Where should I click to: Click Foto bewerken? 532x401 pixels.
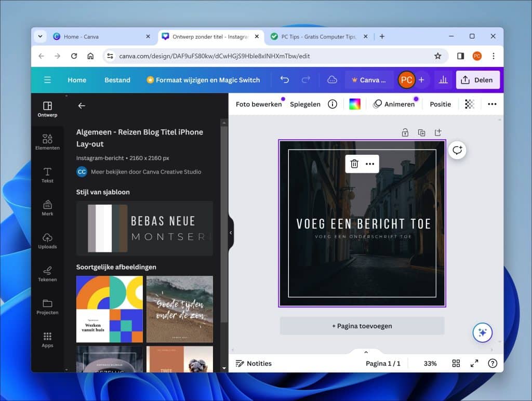(x=259, y=104)
